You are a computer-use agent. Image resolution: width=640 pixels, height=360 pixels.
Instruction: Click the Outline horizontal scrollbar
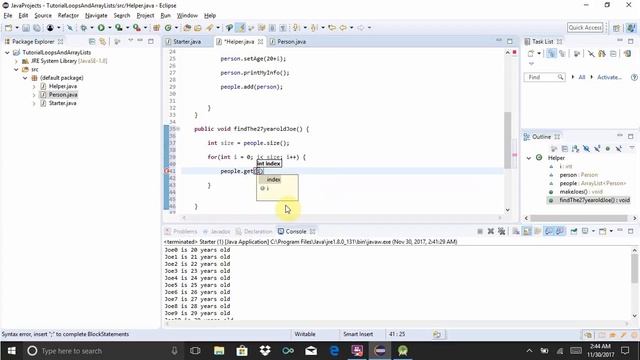point(581,218)
